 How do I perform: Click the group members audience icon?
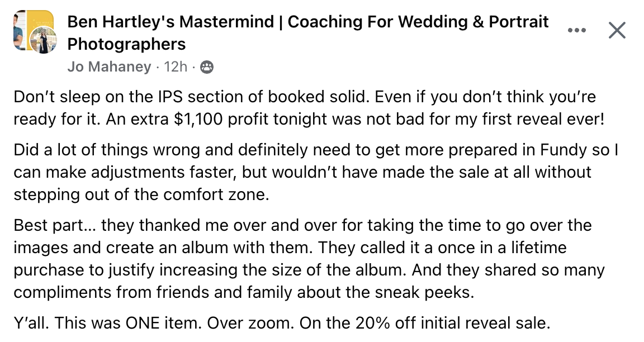207,67
